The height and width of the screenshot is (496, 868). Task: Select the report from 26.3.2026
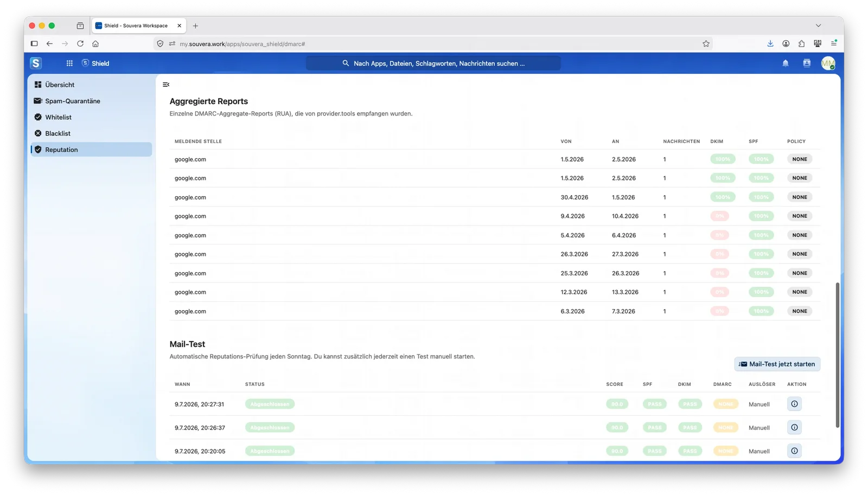coord(495,254)
